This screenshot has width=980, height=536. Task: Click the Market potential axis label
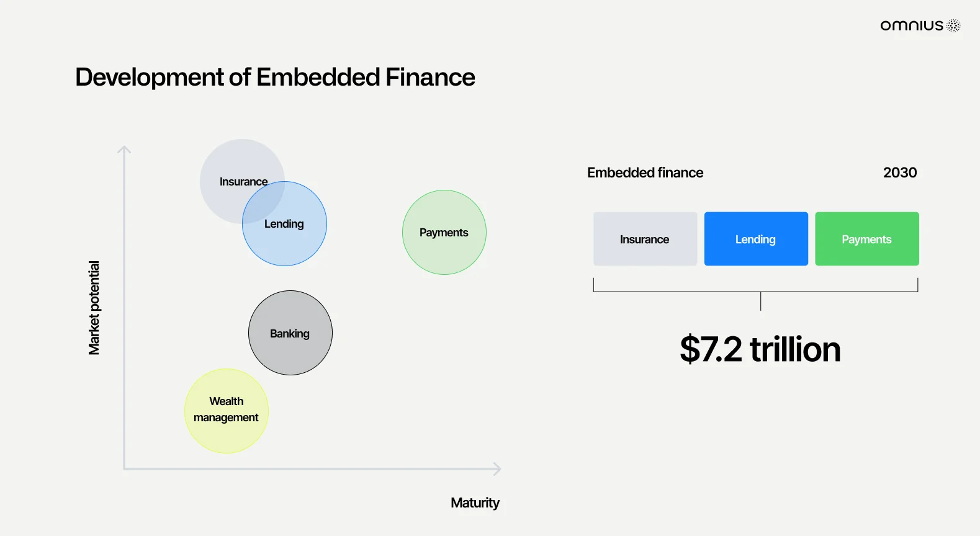point(94,308)
